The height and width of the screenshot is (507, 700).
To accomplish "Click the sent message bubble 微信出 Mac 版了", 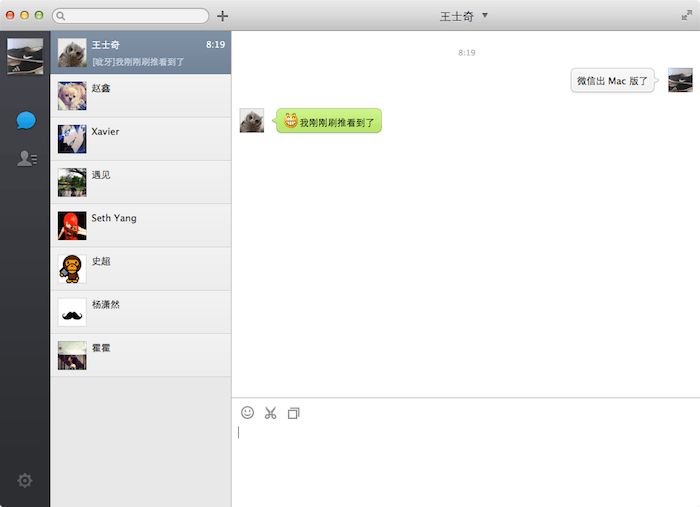I will point(612,80).
